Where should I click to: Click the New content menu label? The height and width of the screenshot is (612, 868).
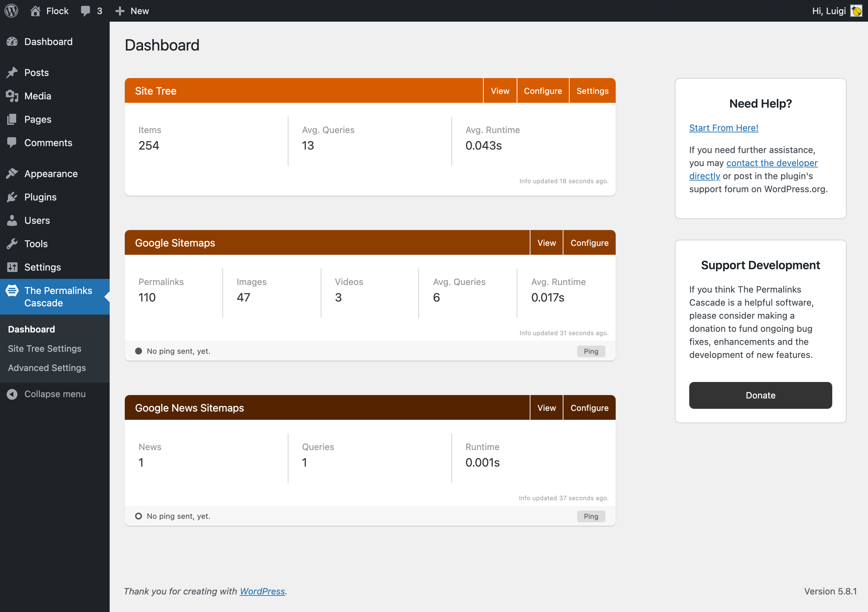coord(140,11)
